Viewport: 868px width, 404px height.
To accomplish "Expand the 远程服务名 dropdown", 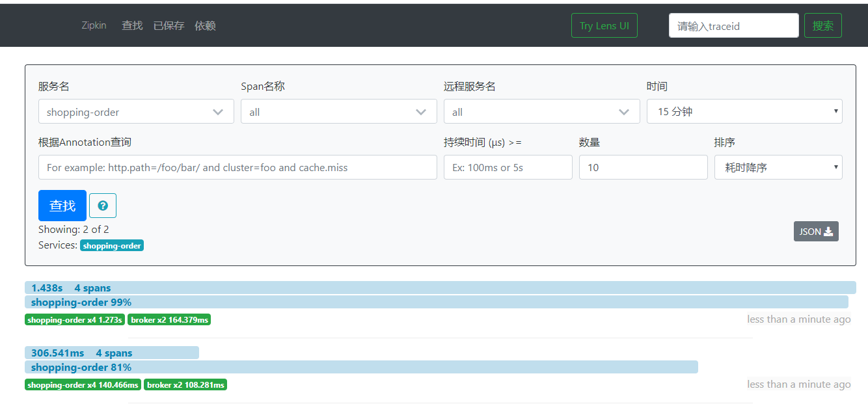I will click(x=541, y=111).
